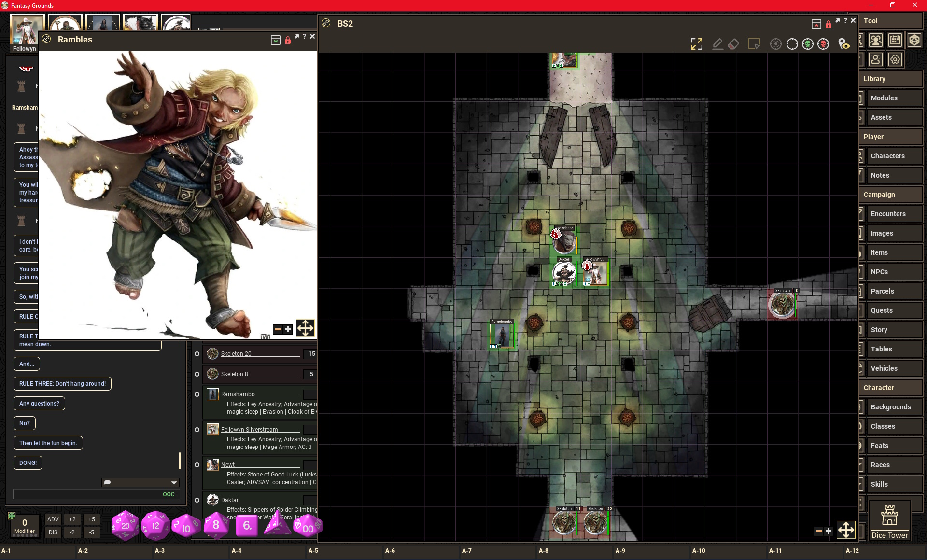The image size is (927, 560).
Task: Open BS2 window help question mark
Action: point(845,20)
